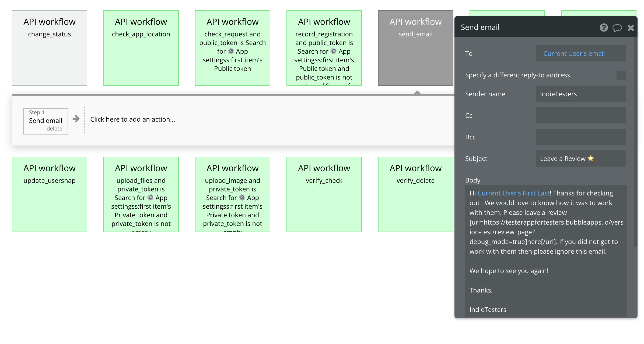
Task: Click the arrow icon after Step 1
Action: pyautogui.click(x=76, y=119)
